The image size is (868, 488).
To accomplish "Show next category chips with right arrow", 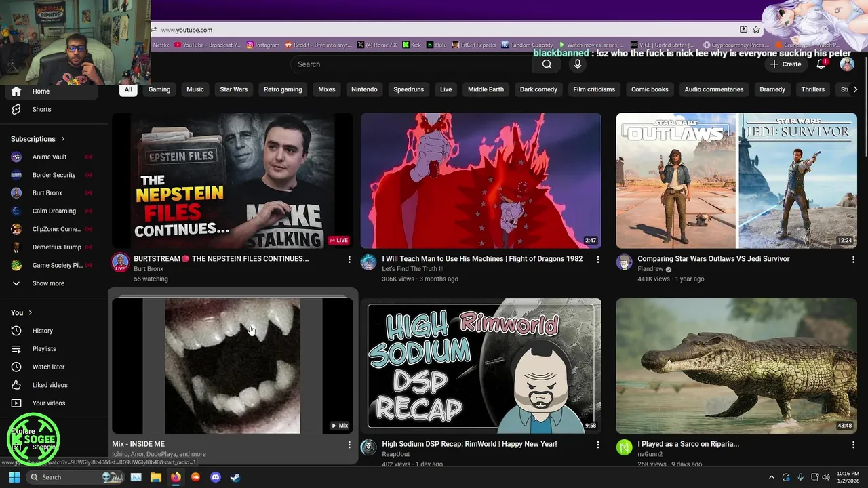I will (x=855, y=89).
